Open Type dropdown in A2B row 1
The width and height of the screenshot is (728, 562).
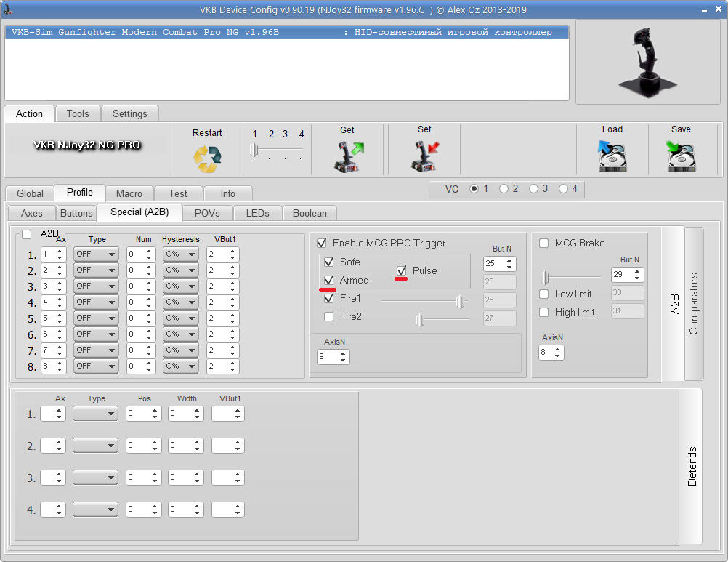click(96, 254)
